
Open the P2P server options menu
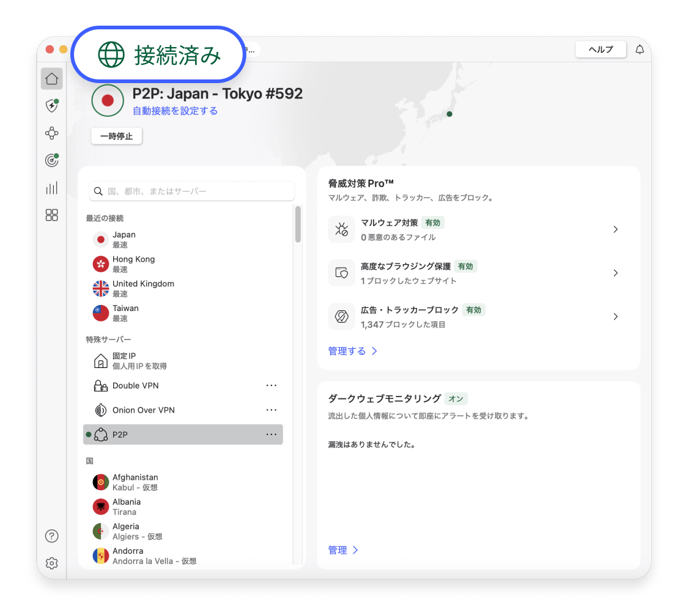(x=272, y=434)
